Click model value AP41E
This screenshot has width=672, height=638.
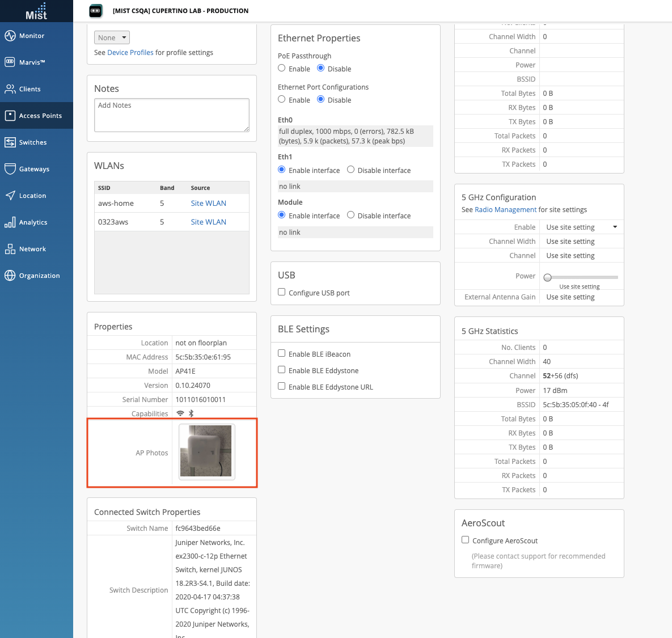click(x=185, y=371)
